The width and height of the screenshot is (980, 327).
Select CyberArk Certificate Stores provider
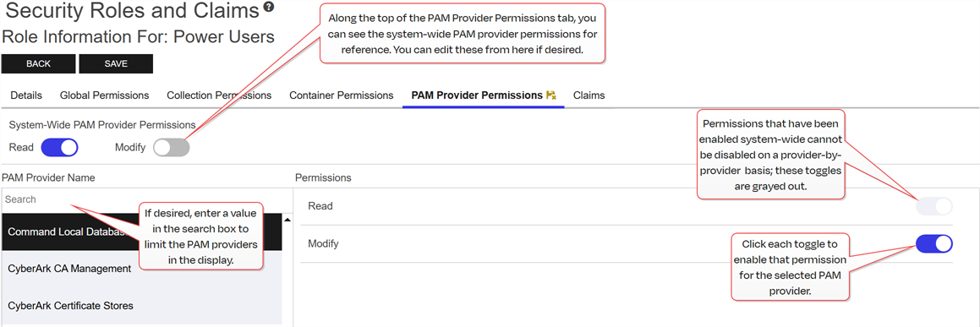pos(142,306)
